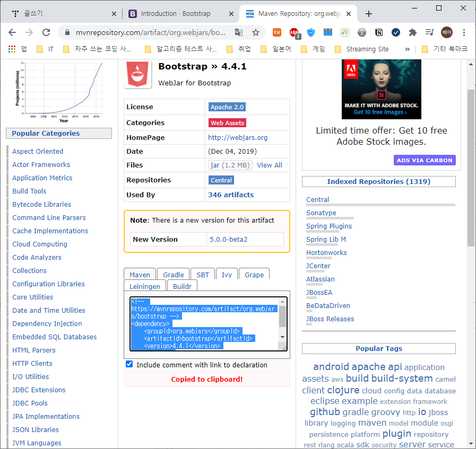Image resolution: width=476 pixels, height=449 pixels.
Task: Open the orange extension icon in toolbar
Action: click(x=277, y=32)
